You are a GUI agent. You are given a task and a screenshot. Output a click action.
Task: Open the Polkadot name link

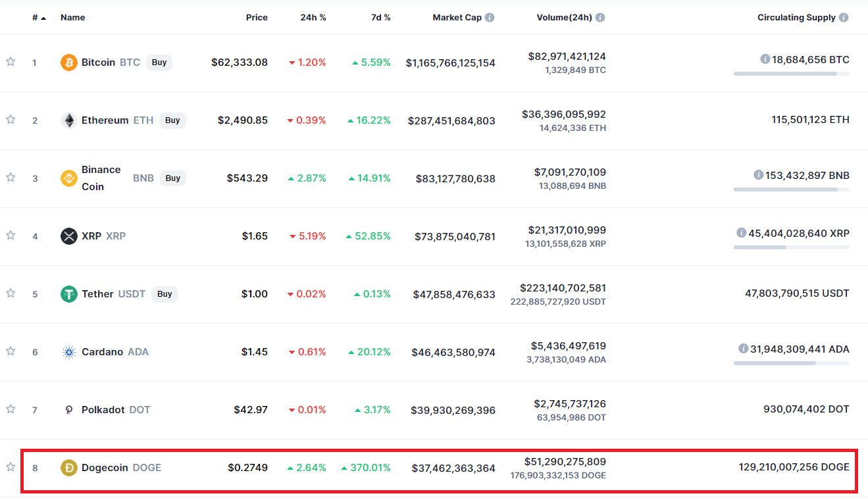click(x=103, y=410)
